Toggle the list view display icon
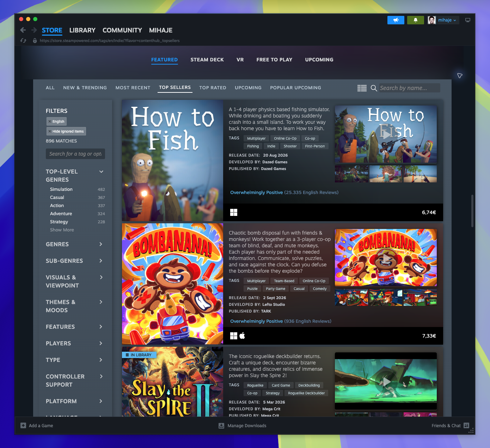 click(x=362, y=88)
